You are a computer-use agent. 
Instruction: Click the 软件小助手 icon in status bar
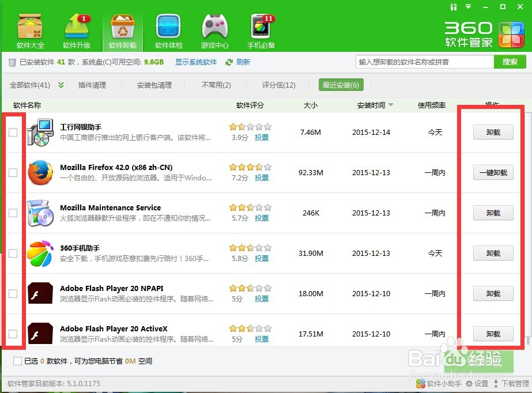(x=420, y=384)
